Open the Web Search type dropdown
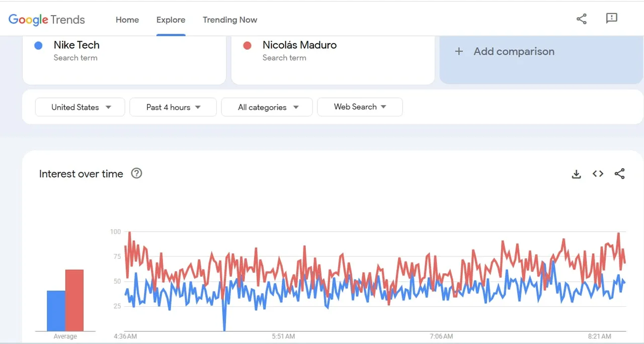This screenshot has width=644, height=344. (x=360, y=107)
